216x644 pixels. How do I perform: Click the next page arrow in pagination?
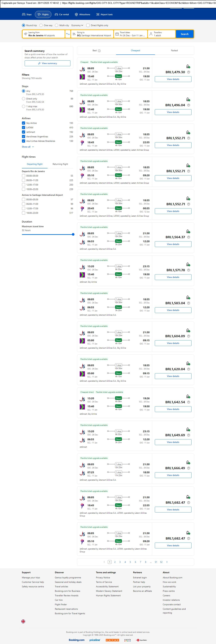pos(167,562)
